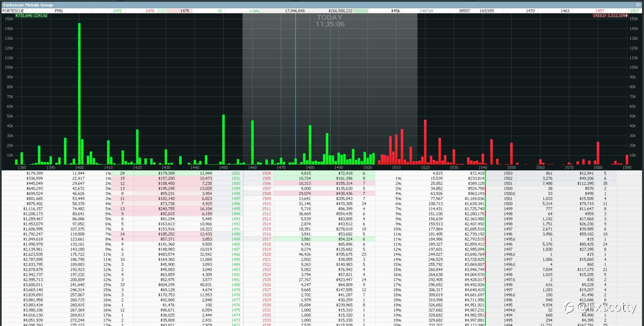Click the timestamp 16:53:55
Image resolution: width=644 pixels, height=326 pixels.
[x=487, y=11]
